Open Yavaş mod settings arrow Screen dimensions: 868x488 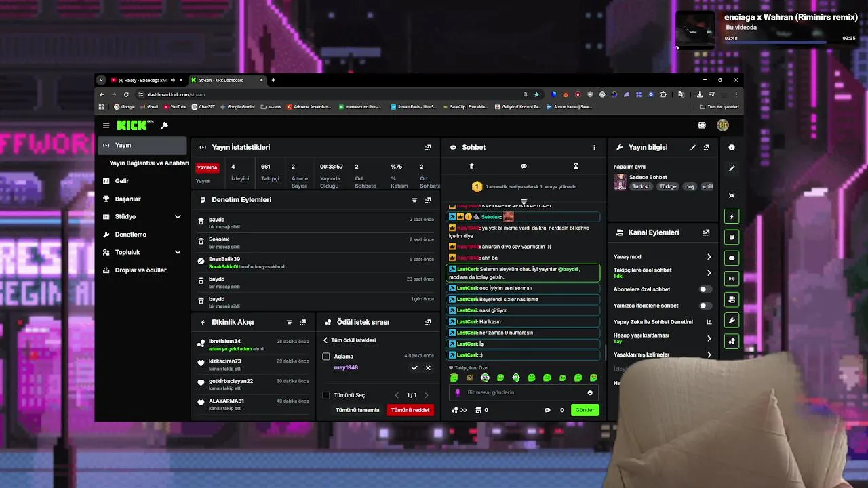click(x=709, y=257)
